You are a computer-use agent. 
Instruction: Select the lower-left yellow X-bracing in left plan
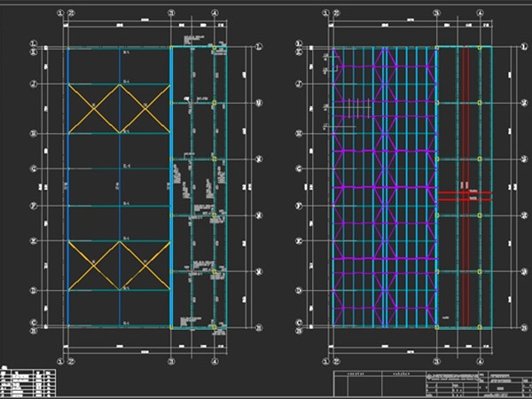94,265
